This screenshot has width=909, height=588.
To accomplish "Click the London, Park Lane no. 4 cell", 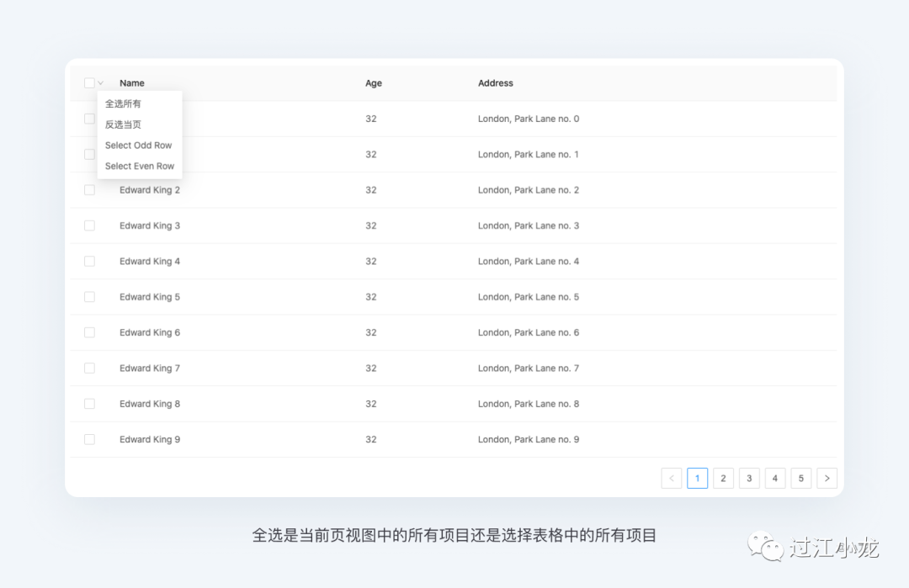I will pos(529,262).
